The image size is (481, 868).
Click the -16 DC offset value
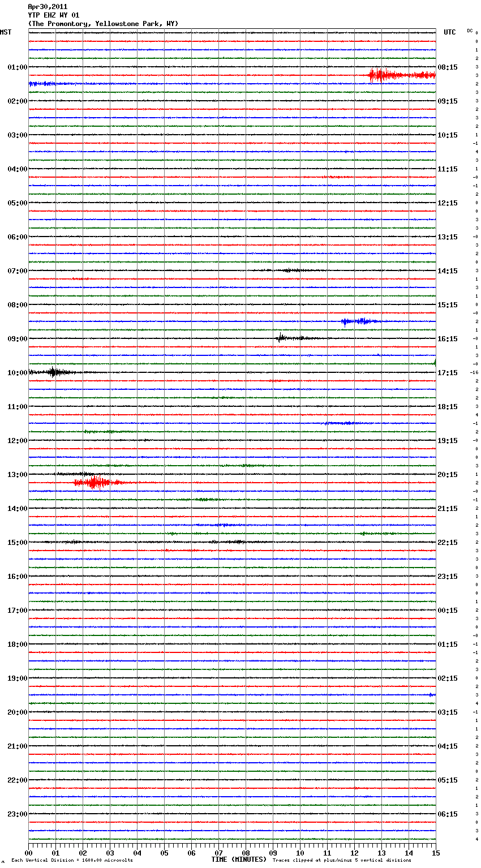click(474, 373)
